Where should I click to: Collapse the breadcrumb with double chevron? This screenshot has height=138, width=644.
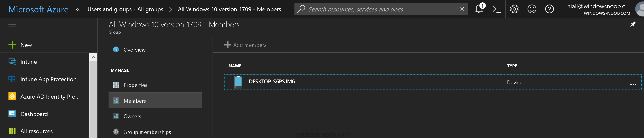pos(78,10)
